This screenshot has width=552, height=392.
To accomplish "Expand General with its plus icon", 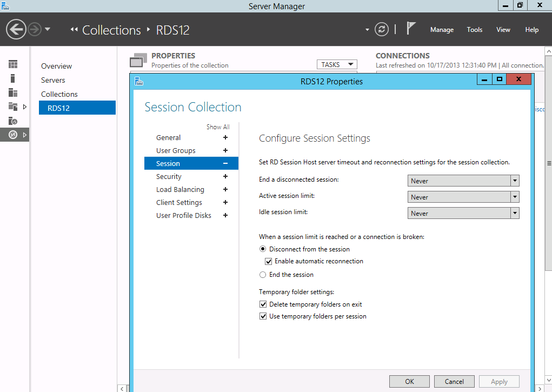I will coord(225,137).
